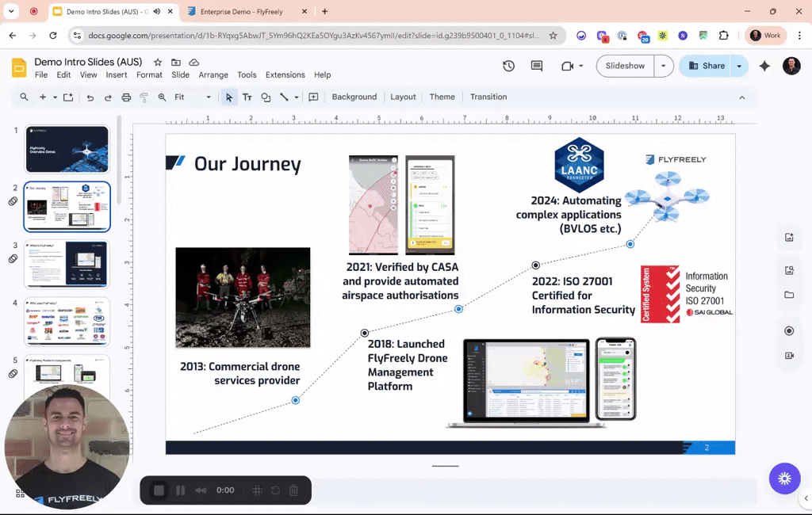Collapse the menus with chevron up
The height and width of the screenshot is (515, 812).
point(741,97)
